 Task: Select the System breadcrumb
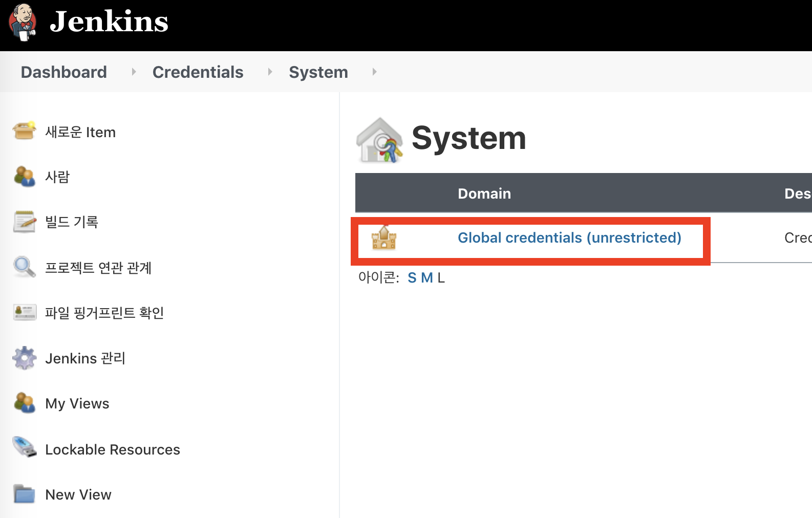pyautogui.click(x=318, y=72)
